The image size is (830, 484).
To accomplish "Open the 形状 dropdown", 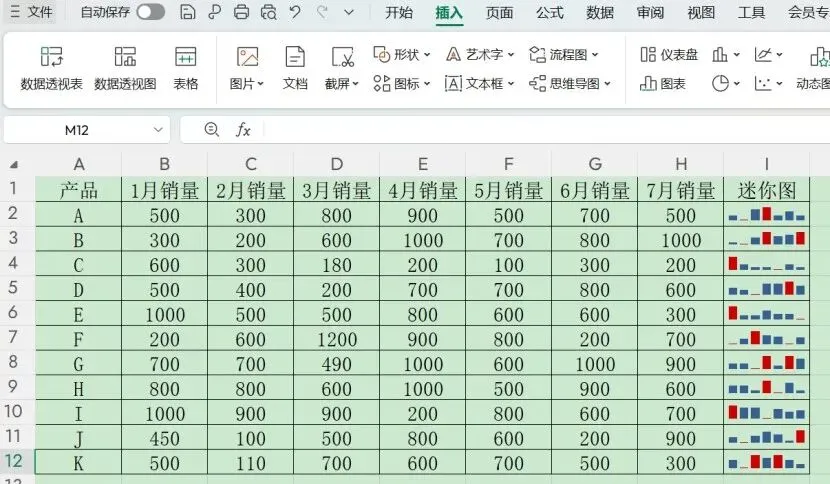I will point(402,54).
